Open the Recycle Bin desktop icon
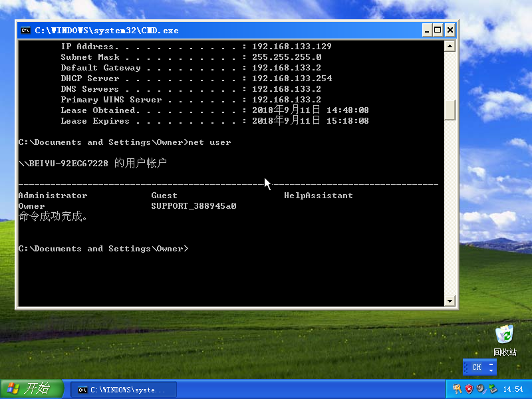This screenshot has height=399, width=532. pos(505,340)
